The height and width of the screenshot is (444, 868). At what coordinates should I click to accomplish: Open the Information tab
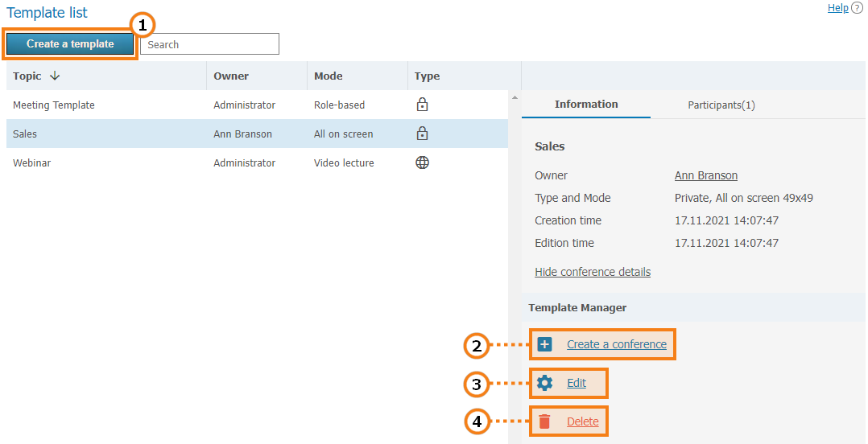coord(586,105)
